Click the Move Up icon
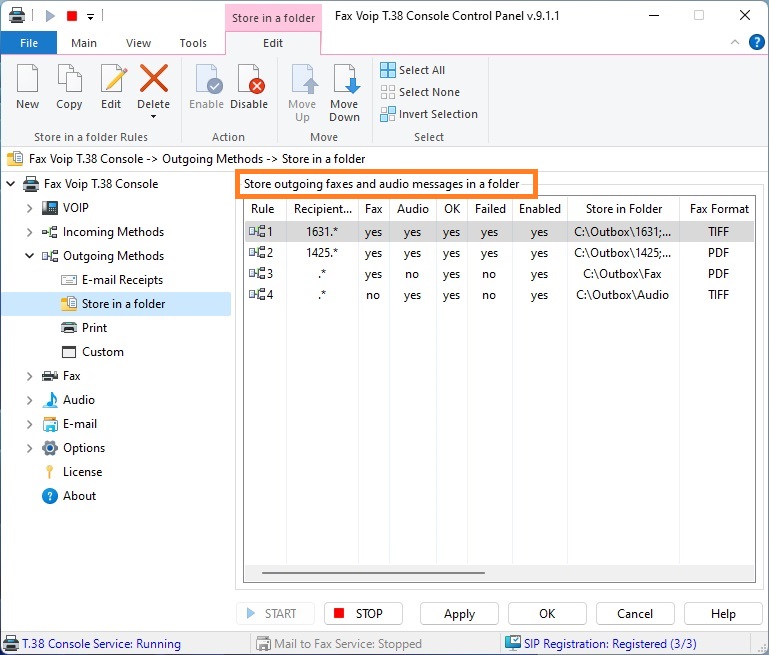Image resolution: width=769 pixels, height=655 pixels. point(303,78)
